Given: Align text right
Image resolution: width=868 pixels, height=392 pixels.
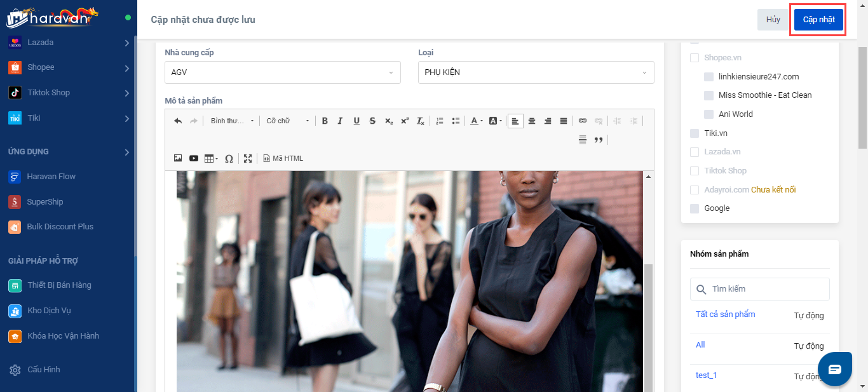Looking at the screenshot, I should click(548, 121).
